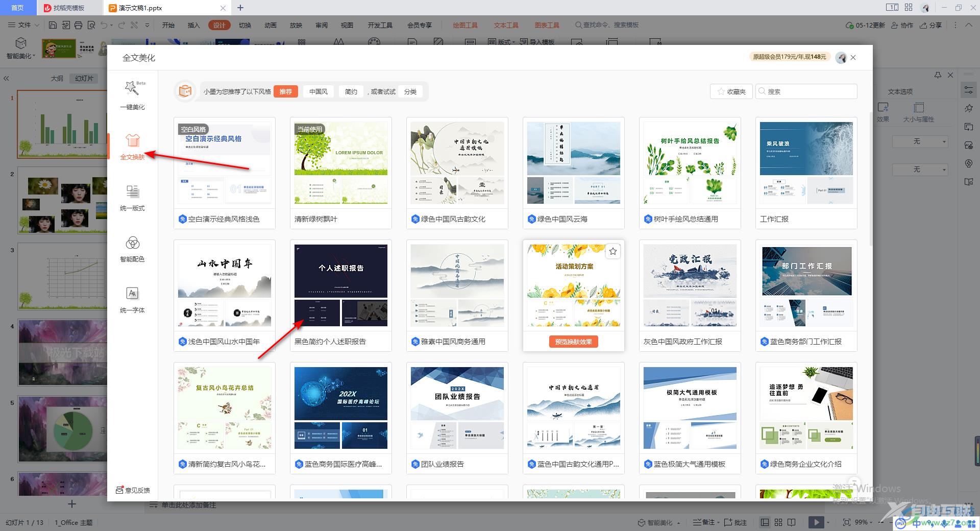Open the 文件 menu
The height and width of the screenshot is (531, 980).
(23, 25)
